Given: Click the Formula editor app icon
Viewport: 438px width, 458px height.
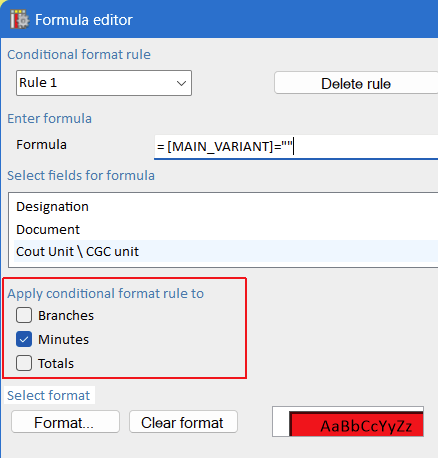Looking at the screenshot, I should tap(20, 20).
